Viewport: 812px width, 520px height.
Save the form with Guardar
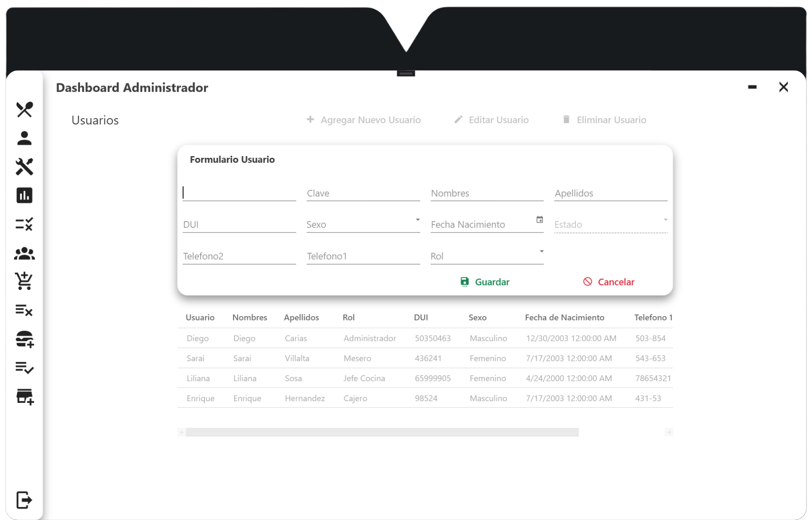485,282
